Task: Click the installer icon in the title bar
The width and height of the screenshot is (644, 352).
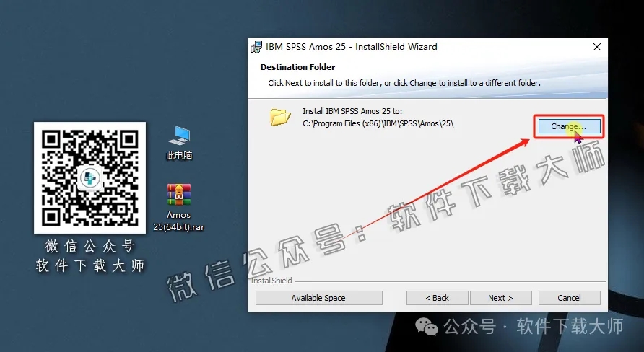Action: 257,47
